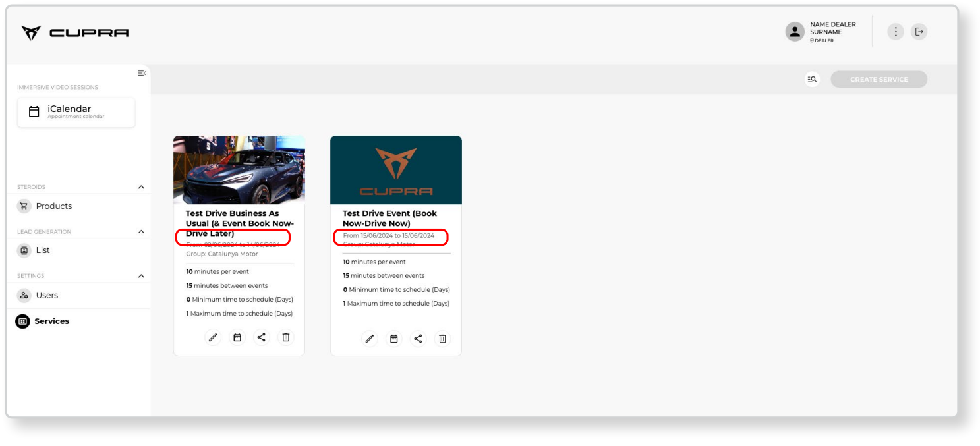Viewport: 980px width, 446px height.
Task: Collapse the Steroids section chevron
Action: [x=141, y=187]
